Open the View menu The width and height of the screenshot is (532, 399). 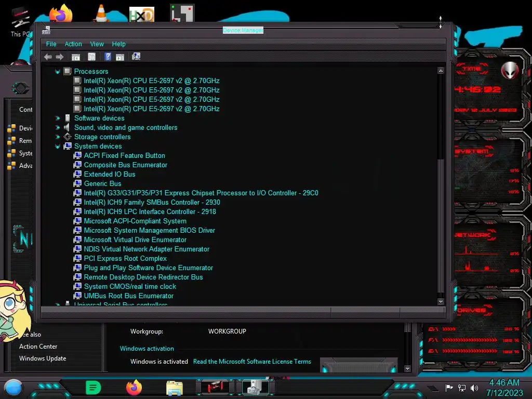click(x=97, y=44)
